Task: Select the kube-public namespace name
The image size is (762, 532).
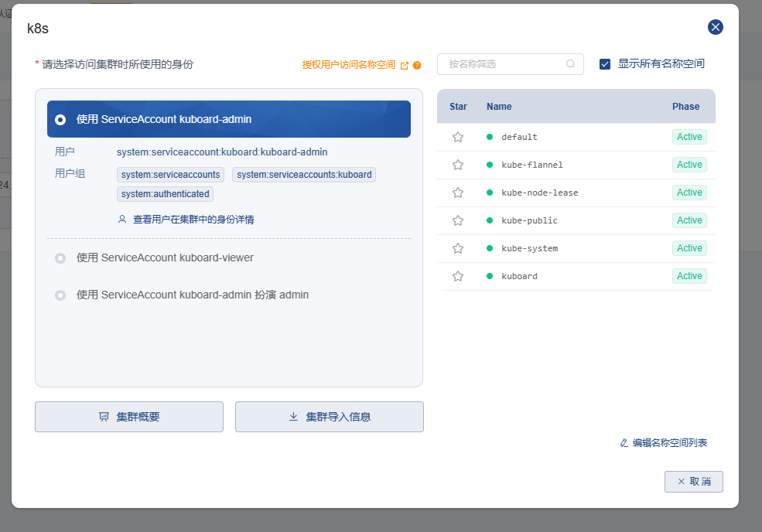Action: click(x=530, y=220)
